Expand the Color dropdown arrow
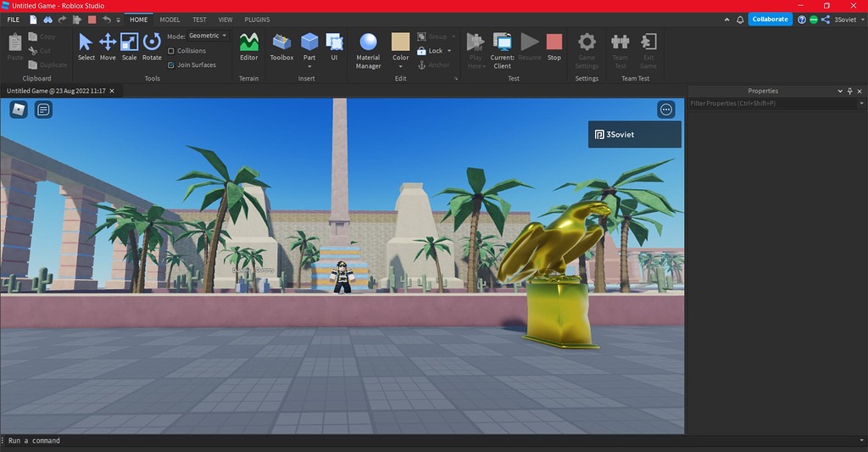The height and width of the screenshot is (452, 868). [x=400, y=66]
